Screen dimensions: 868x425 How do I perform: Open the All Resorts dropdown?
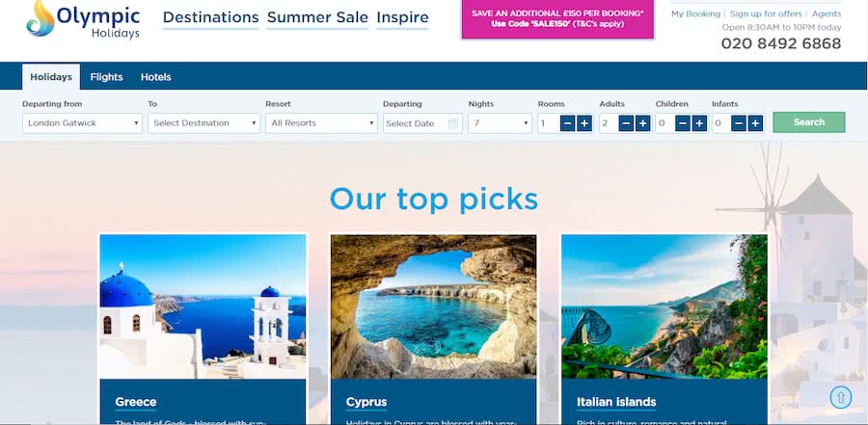point(321,122)
